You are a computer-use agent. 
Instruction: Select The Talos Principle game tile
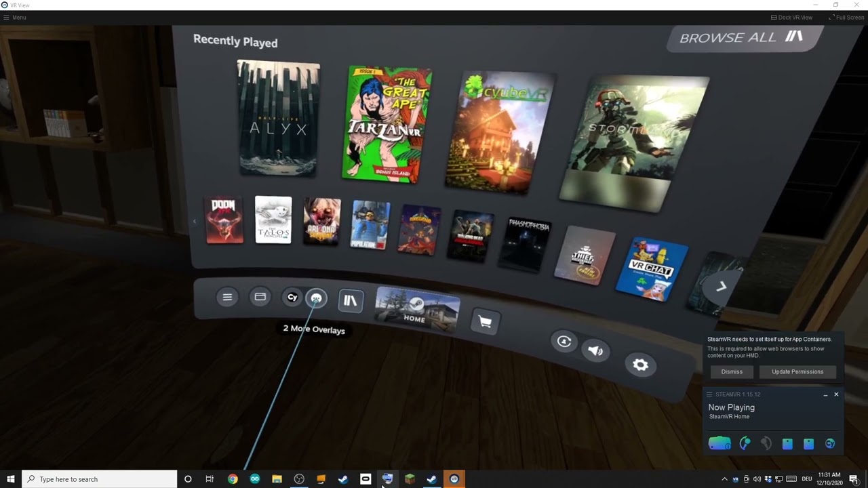pos(273,220)
